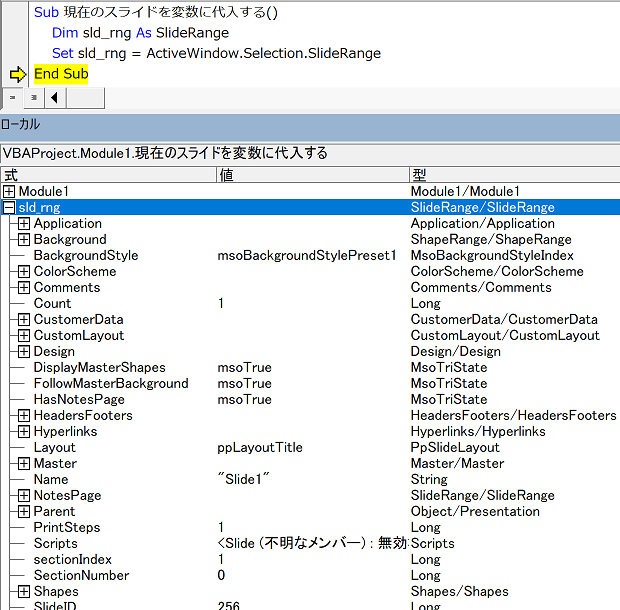Click the Dim sld_rng As SlideRange line
This screenshot has width=620, height=610.
click(x=140, y=33)
